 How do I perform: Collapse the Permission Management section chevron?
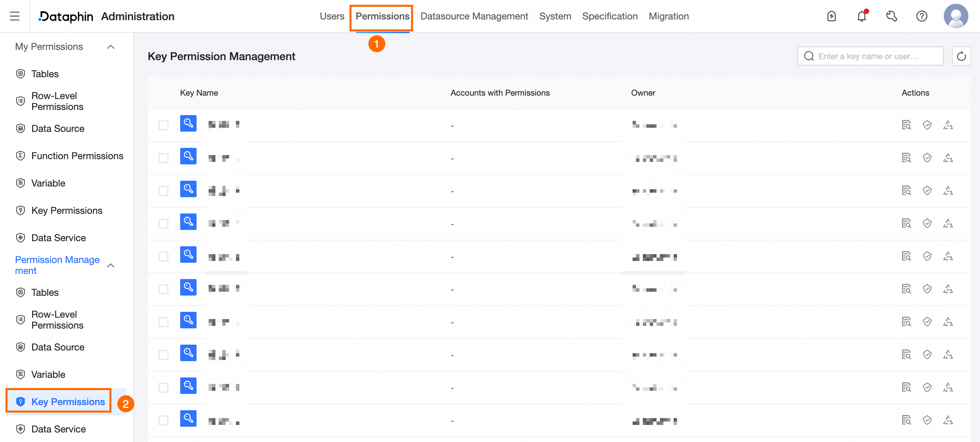(111, 265)
